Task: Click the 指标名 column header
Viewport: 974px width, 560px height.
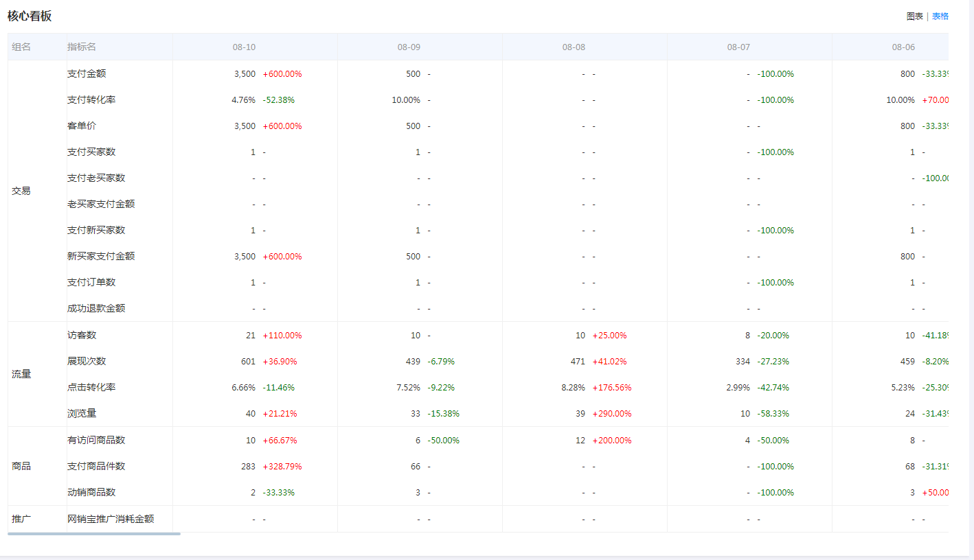Action: [x=82, y=47]
